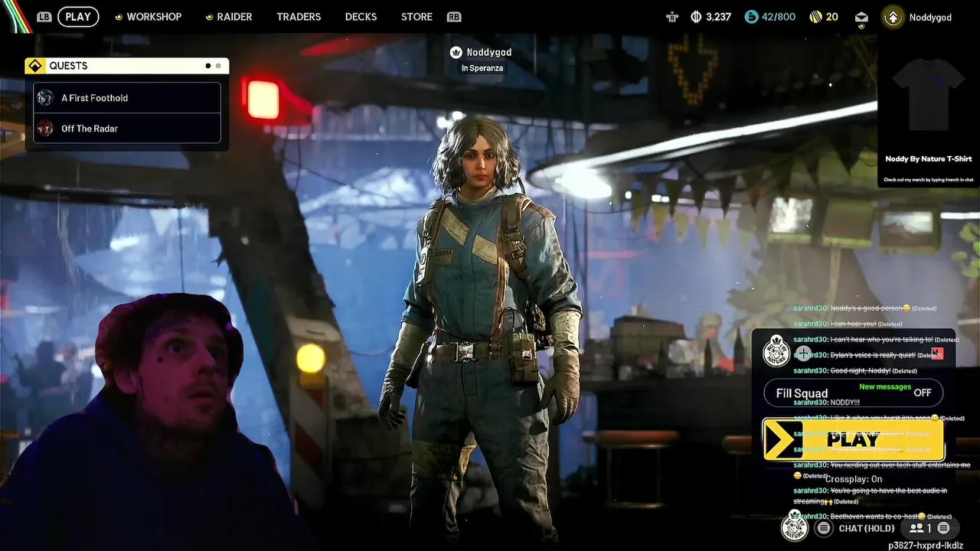Click the menu icon right of squad count

click(x=943, y=528)
